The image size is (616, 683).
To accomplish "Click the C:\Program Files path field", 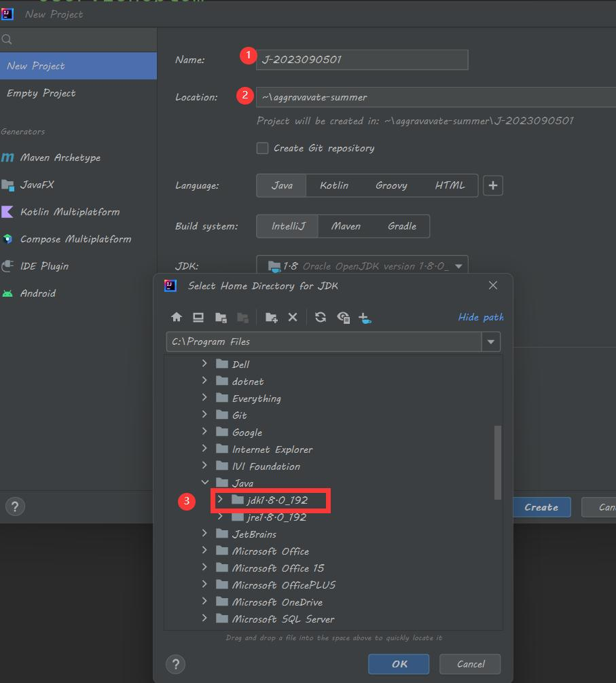I will point(324,342).
